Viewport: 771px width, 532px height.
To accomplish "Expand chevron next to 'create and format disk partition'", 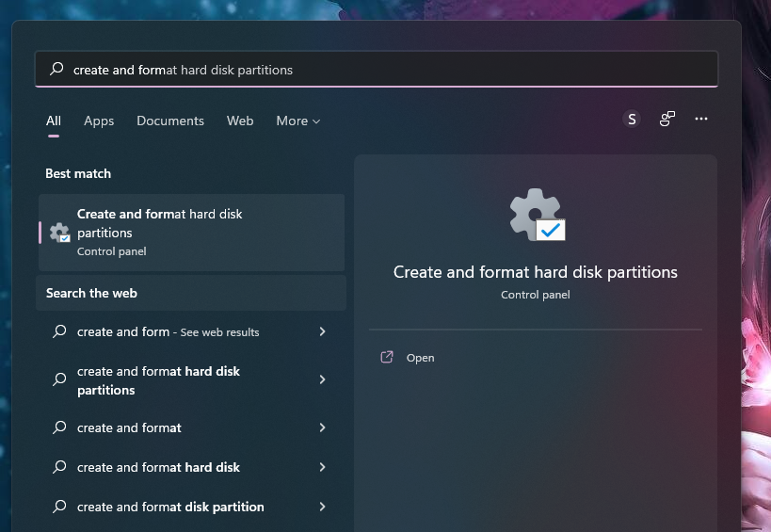I will coord(323,507).
